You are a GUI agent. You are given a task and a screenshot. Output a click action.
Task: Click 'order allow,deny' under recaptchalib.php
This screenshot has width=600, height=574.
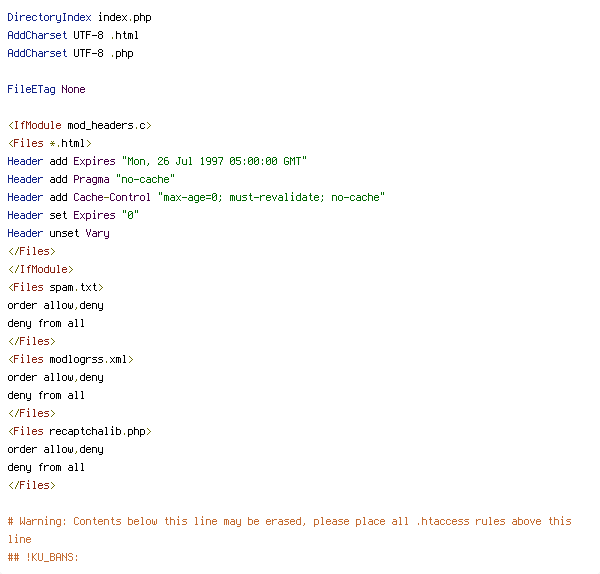tap(55, 449)
